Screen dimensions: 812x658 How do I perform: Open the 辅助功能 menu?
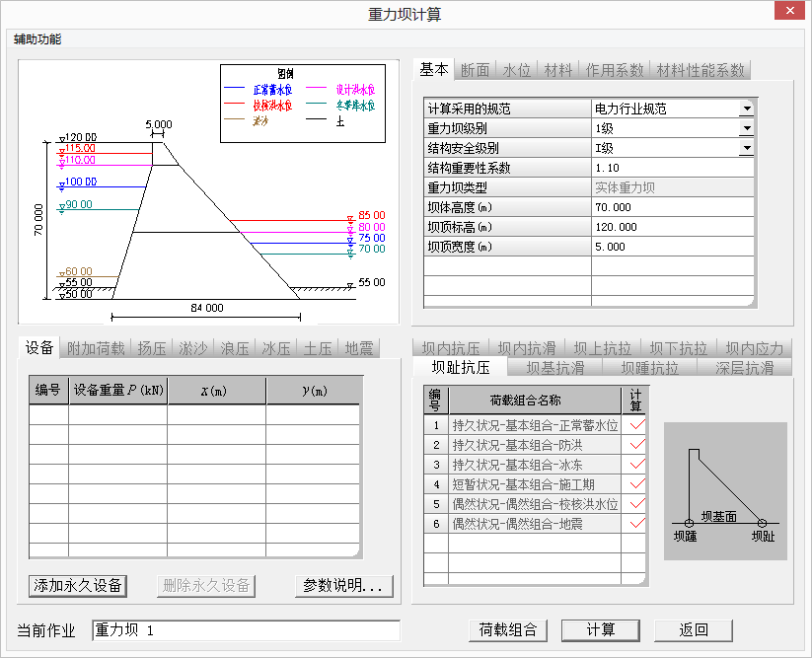point(37,39)
